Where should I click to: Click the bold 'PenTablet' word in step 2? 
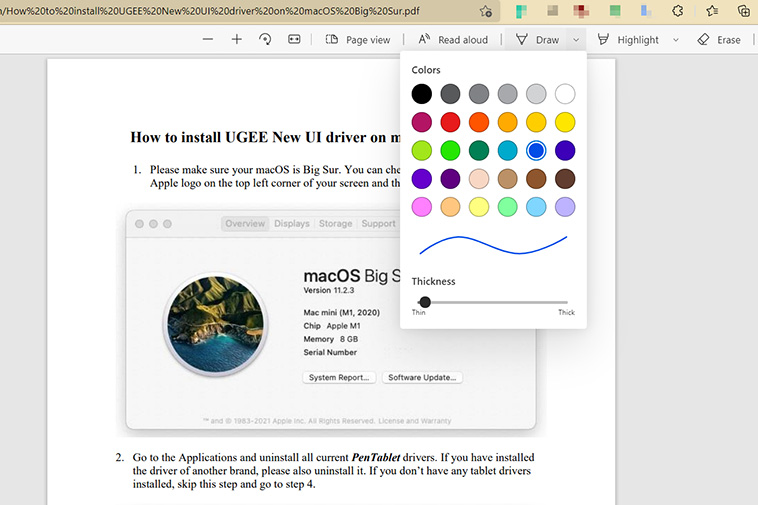[376, 457]
